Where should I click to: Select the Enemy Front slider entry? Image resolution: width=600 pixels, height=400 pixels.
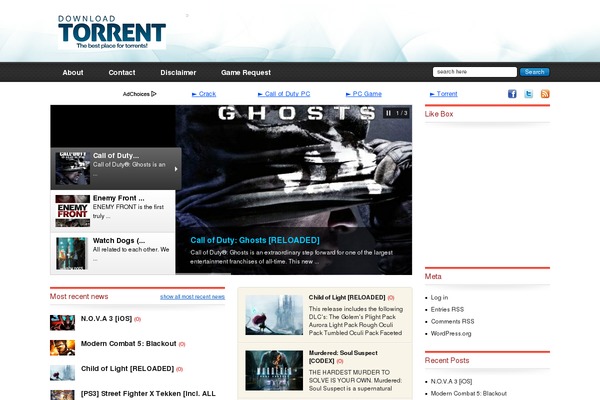(x=113, y=211)
